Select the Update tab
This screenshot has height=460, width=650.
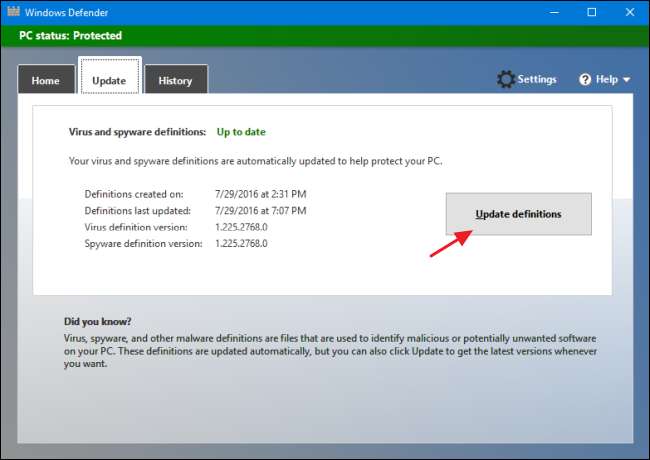(110, 77)
